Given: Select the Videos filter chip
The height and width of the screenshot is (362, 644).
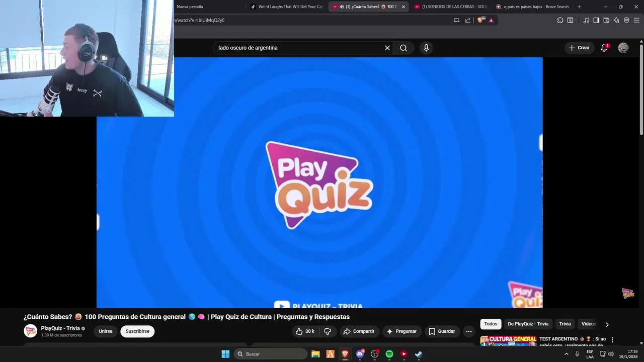Looking at the screenshot, I should [588, 324].
